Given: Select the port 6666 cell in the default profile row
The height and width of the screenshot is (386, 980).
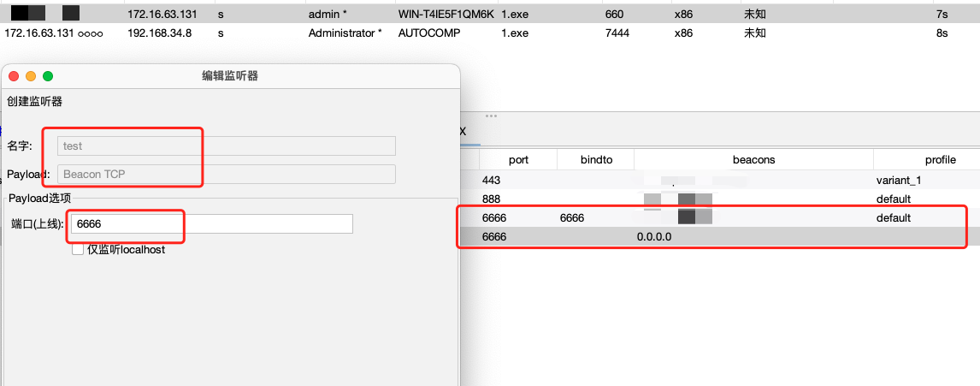Looking at the screenshot, I should point(493,217).
